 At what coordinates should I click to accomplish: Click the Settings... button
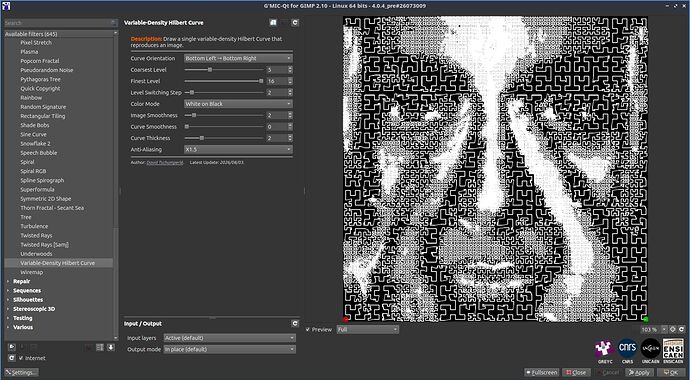coord(21,373)
